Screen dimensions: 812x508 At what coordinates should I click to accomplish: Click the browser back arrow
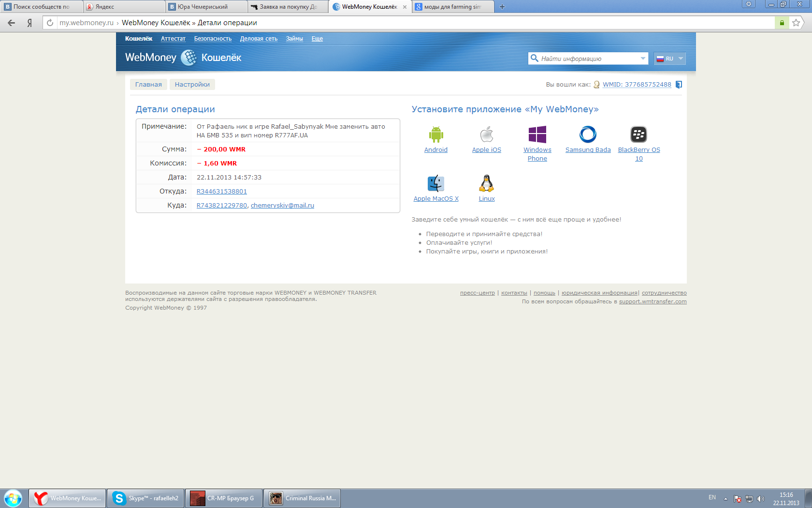(x=11, y=23)
